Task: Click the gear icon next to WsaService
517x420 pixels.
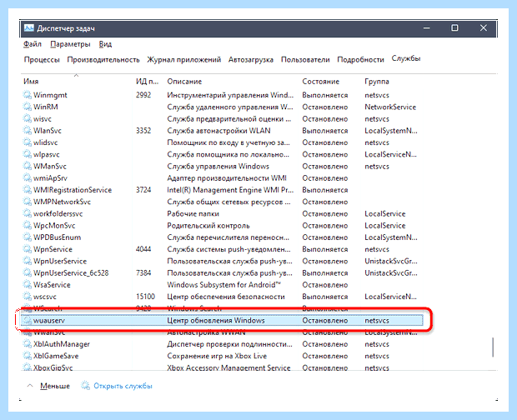Action: (x=27, y=285)
